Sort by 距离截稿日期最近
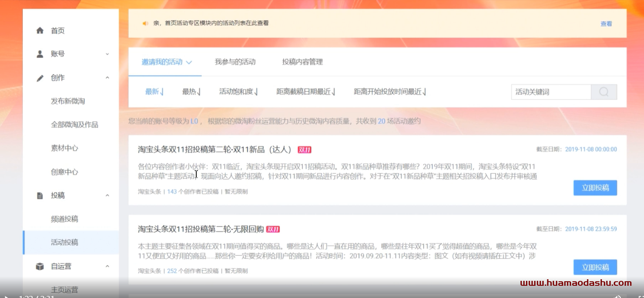644x298 pixels. point(306,92)
